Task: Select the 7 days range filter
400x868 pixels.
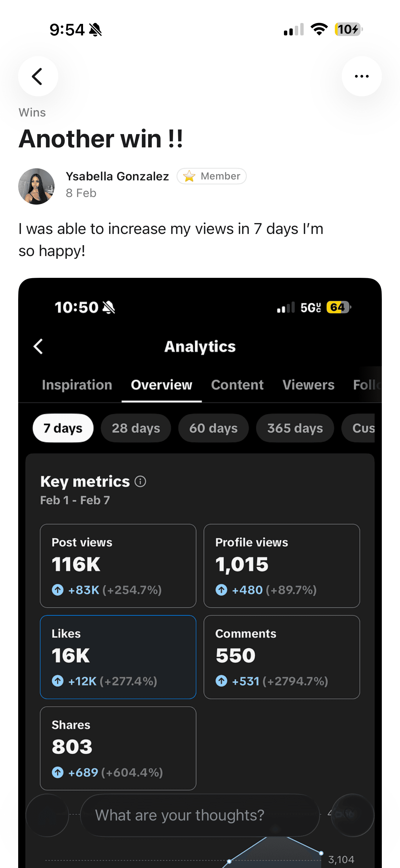Action: 63,428
